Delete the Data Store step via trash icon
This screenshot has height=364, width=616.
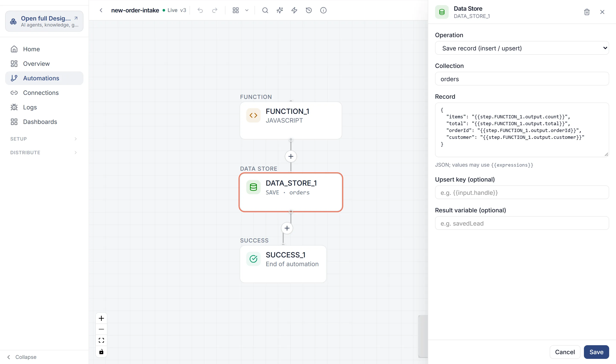[x=586, y=12]
